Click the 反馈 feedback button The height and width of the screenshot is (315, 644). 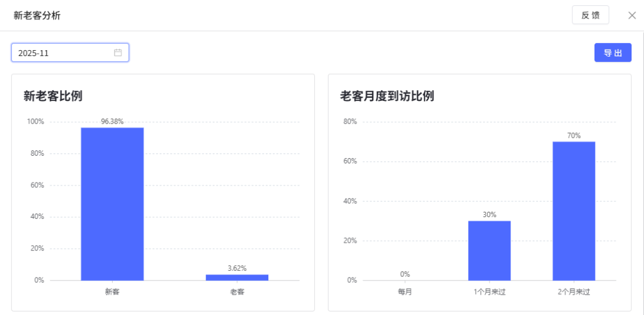point(590,16)
